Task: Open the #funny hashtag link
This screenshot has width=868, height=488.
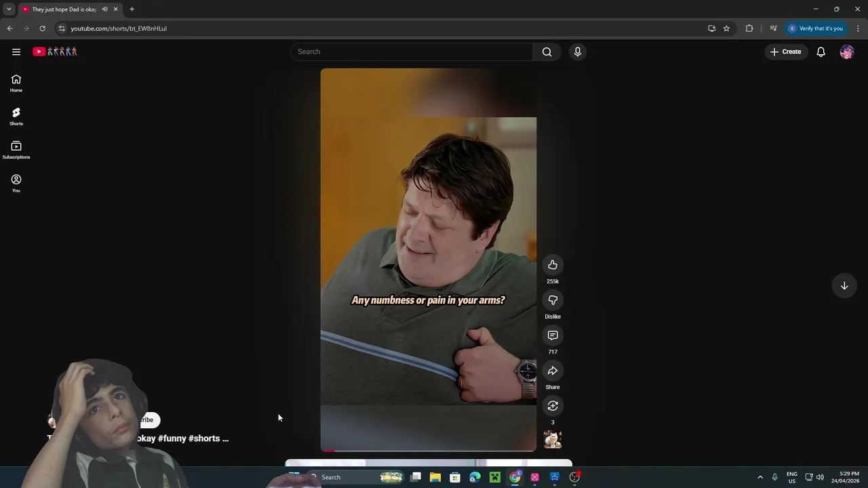Action: (x=172, y=439)
